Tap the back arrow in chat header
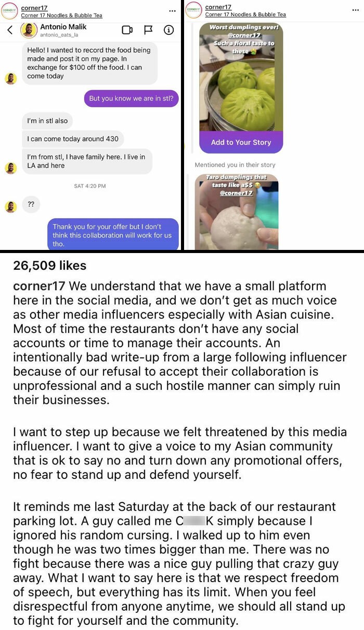This screenshot has width=364, height=630. click(10, 30)
